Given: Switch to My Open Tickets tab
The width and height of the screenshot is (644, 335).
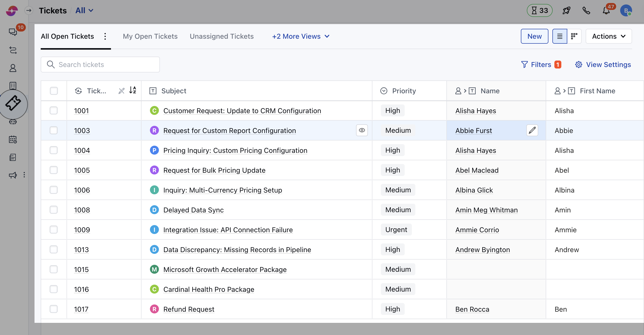Looking at the screenshot, I should coord(150,36).
